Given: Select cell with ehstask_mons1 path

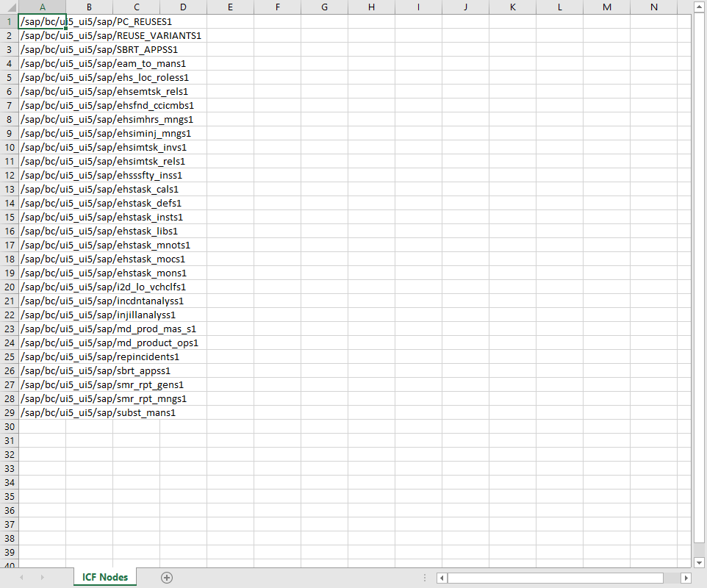Looking at the screenshot, I should tap(43, 273).
